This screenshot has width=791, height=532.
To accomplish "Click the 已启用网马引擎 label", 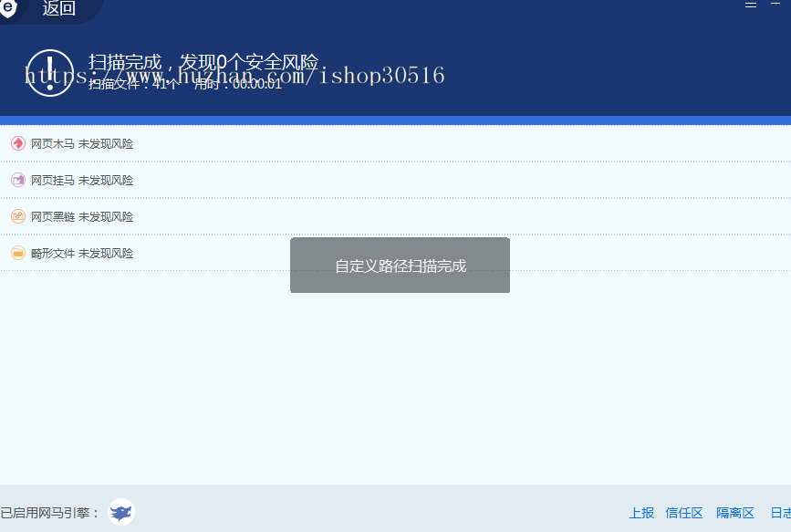I will [x=50, y=513].
